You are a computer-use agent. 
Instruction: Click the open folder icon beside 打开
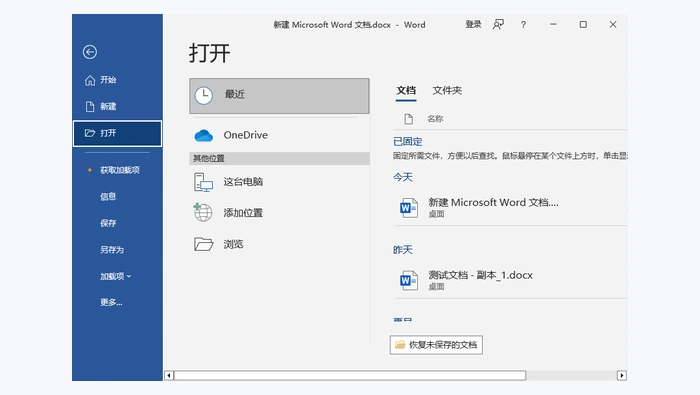pos(90,133)
